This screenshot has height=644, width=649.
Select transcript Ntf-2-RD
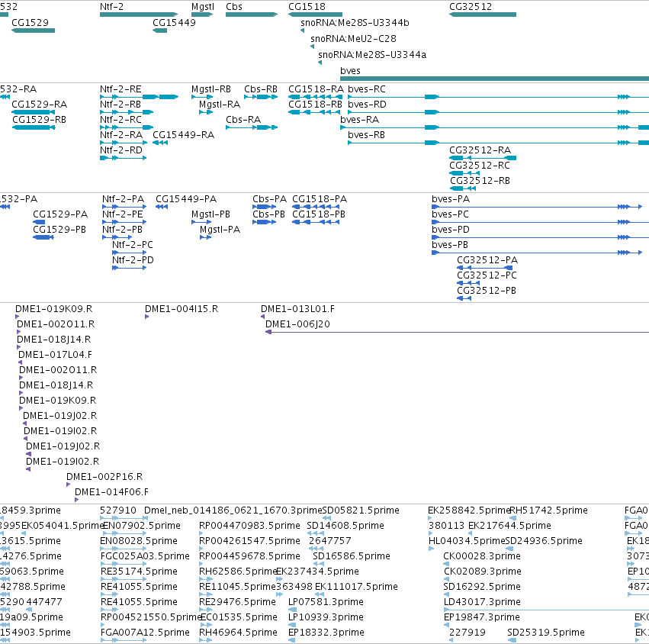(124, 158)
